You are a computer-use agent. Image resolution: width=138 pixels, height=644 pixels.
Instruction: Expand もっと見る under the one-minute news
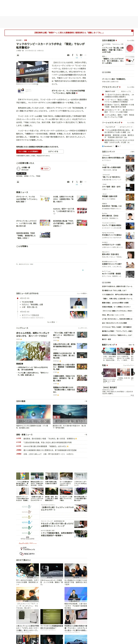52,322
